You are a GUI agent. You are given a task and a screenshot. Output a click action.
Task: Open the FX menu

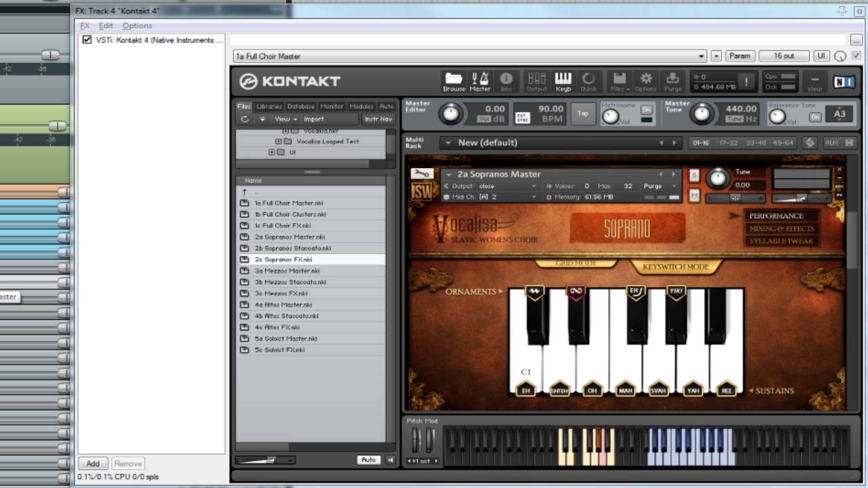coord(85,26)
